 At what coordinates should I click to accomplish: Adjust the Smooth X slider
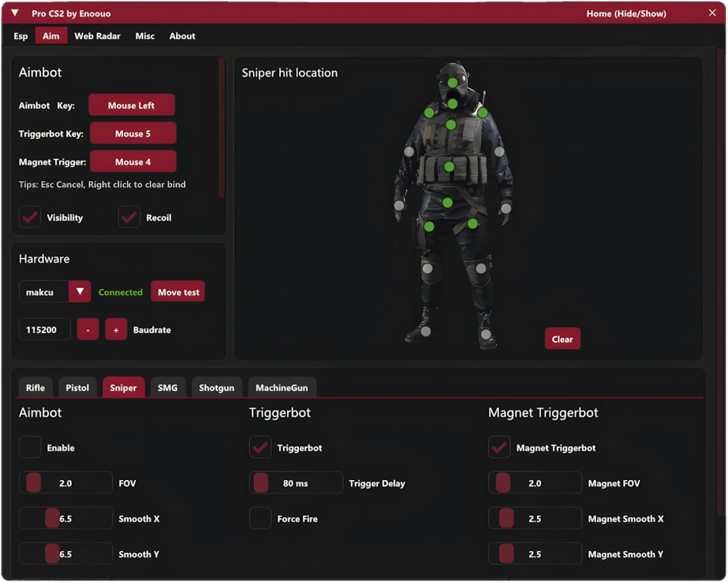[x=65, y=518]
